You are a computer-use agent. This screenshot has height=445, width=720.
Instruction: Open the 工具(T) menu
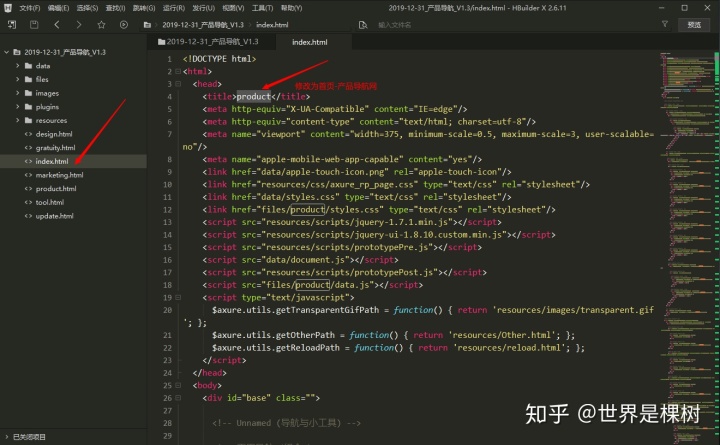point(262,8)
